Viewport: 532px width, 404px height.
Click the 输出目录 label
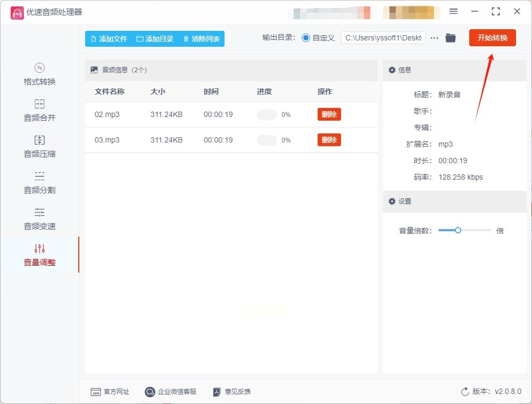(279, 38)
